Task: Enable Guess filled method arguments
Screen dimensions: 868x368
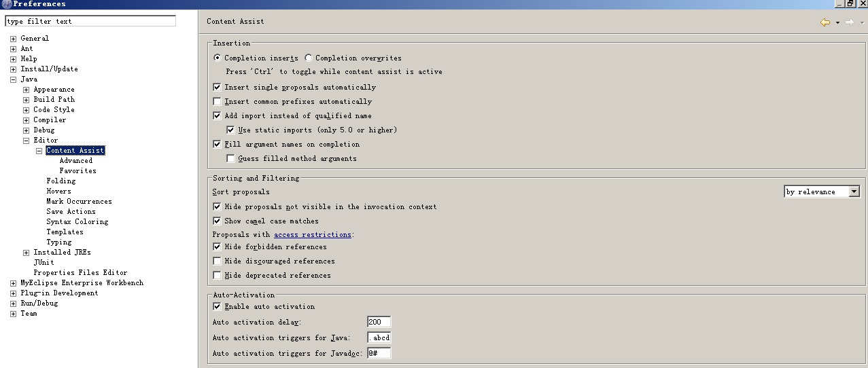Action: pos(230,158)
